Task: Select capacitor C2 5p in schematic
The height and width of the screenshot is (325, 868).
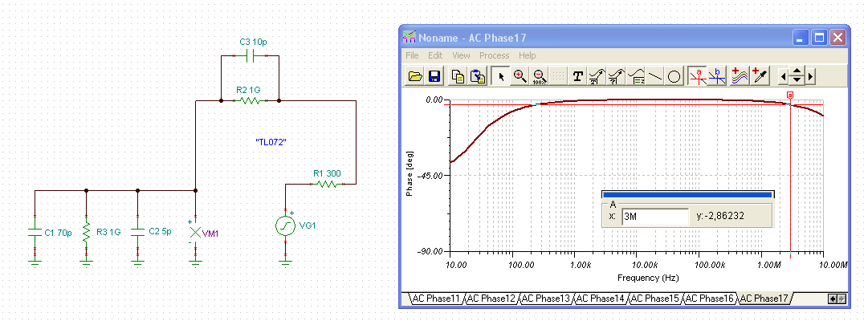Action: pos(138,233)
